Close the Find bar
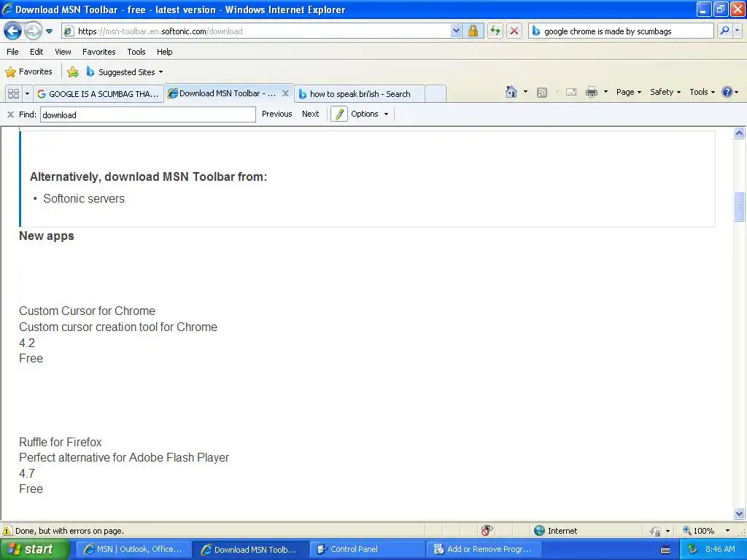The width and height of the screenshot is (747, 560). pyautogui.click(x=10, y=114)
